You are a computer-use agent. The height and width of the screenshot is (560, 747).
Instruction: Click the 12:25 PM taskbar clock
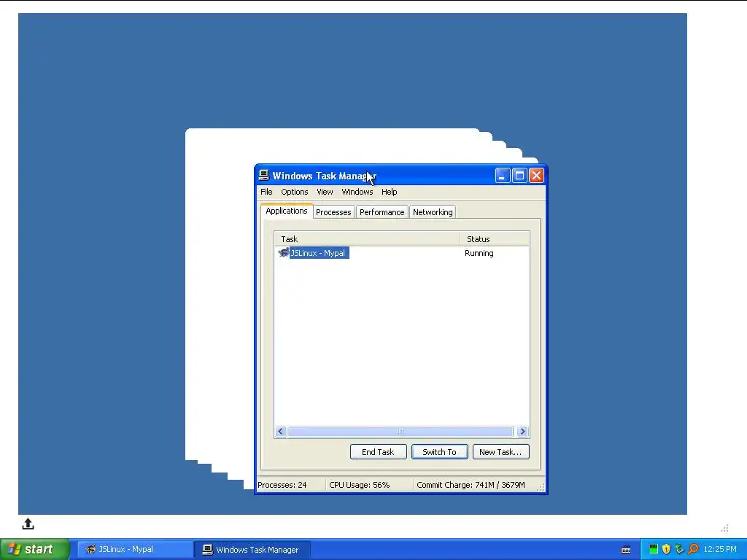720,549
